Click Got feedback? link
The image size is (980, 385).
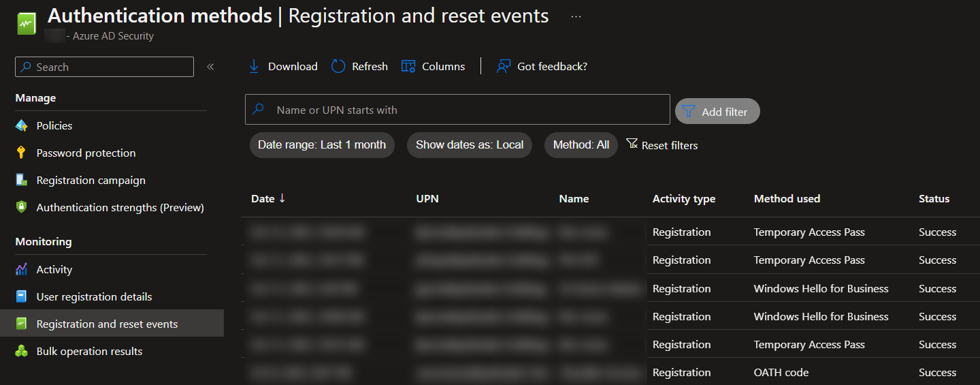pyautogui.click(x=542, y=66)
